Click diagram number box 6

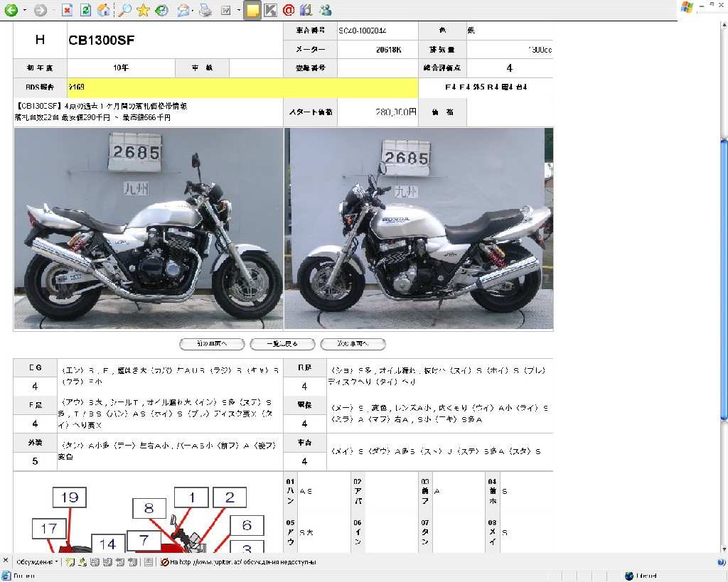click(x=247, y=525)
